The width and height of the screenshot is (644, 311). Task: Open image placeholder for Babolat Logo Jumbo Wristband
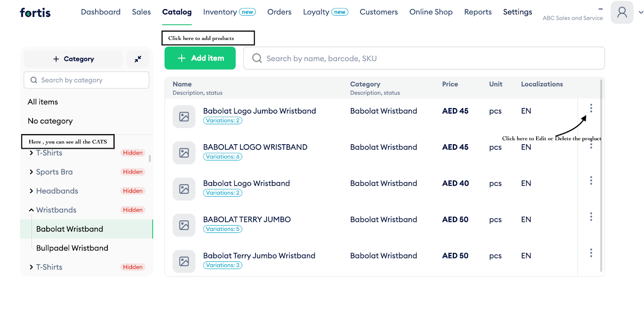(184, 117)
